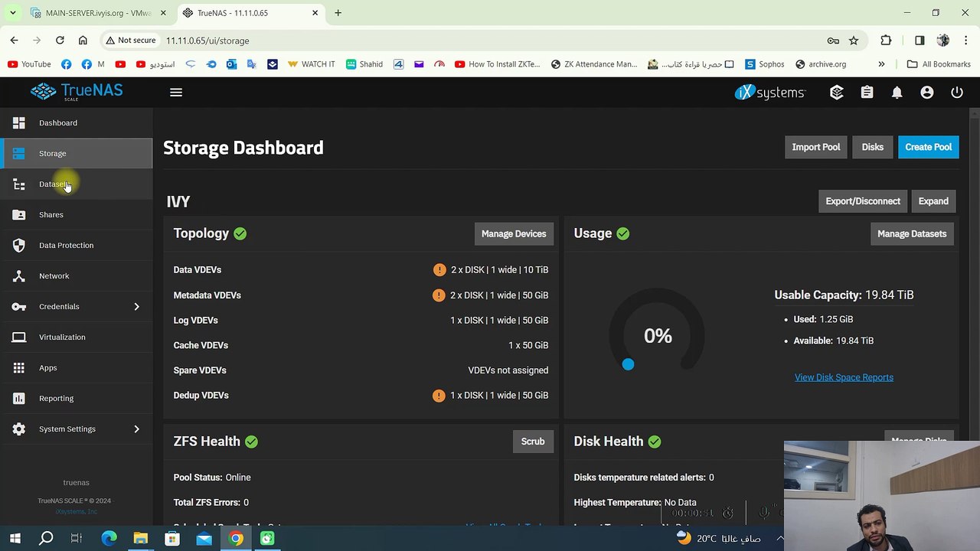Open Shares from the sidebar
The height and width of the screenshot is (551, 980).
coord(77,214)
